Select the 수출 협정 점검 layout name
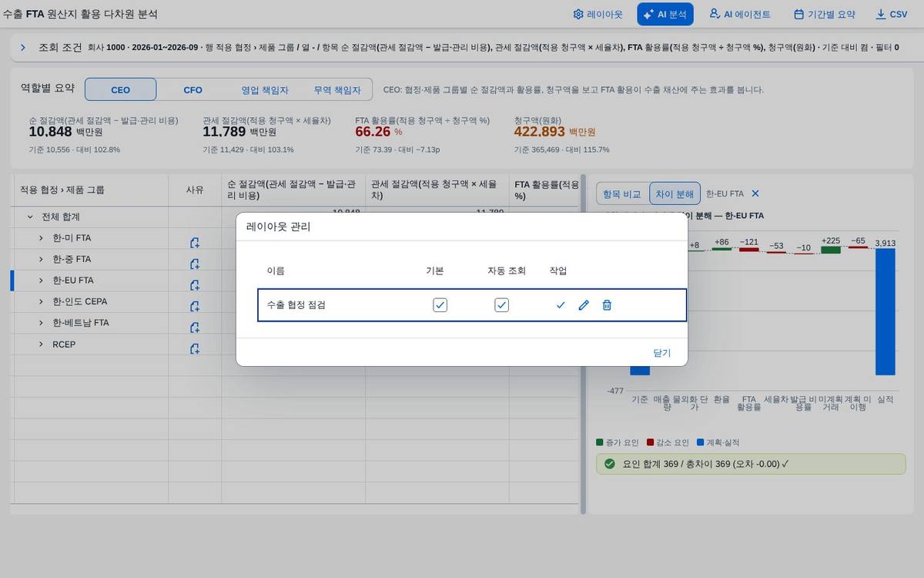The height and width of the screenshot is (578, 924). point(296,305)
